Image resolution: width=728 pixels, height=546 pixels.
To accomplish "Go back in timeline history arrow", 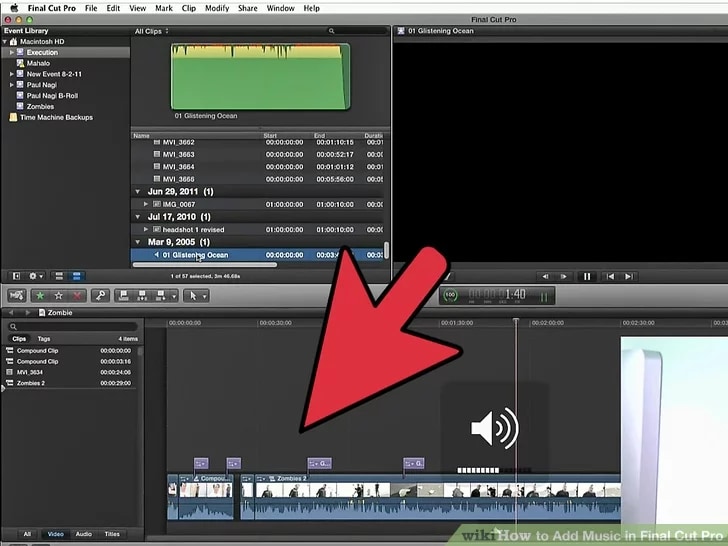I will [x=11, y=312].
